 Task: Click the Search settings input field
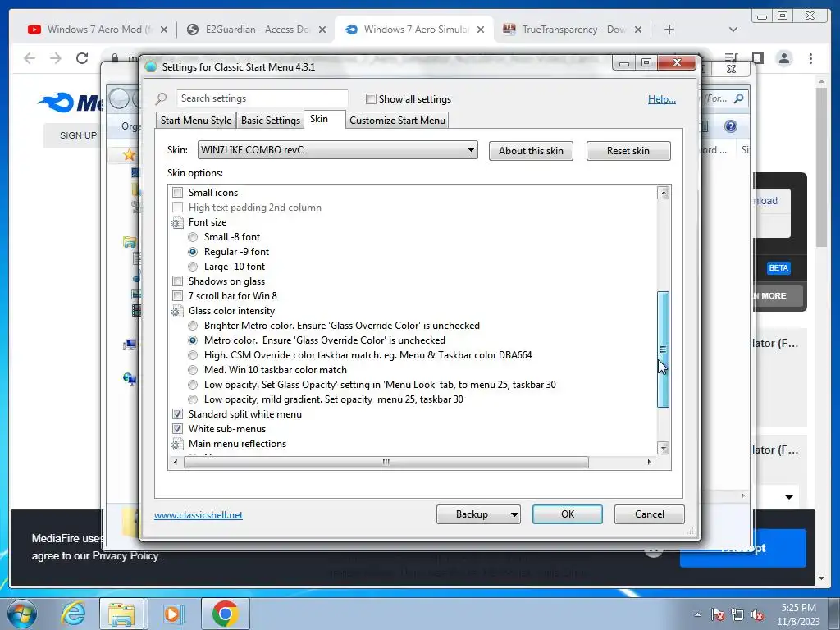point(262,98)
